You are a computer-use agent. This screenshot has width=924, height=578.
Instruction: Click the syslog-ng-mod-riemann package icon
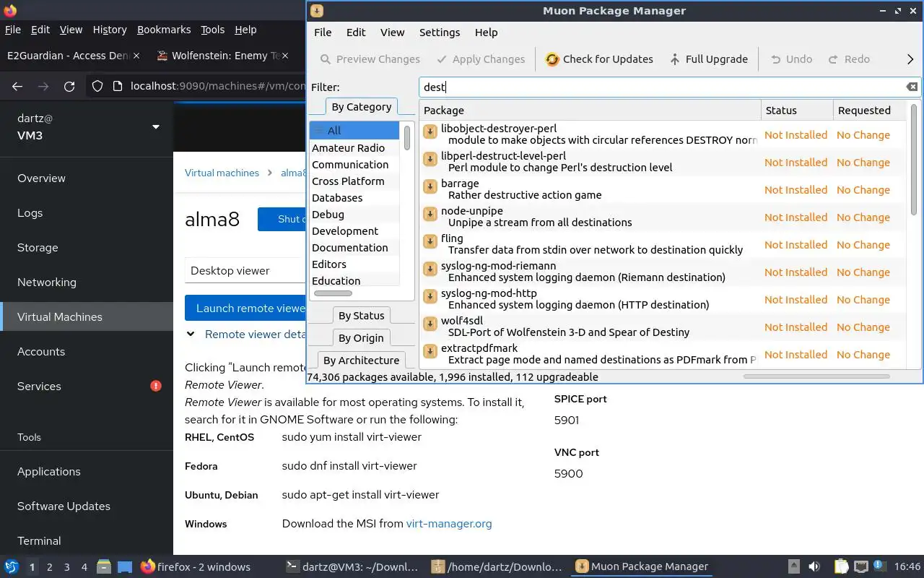(x=430, y=269)
